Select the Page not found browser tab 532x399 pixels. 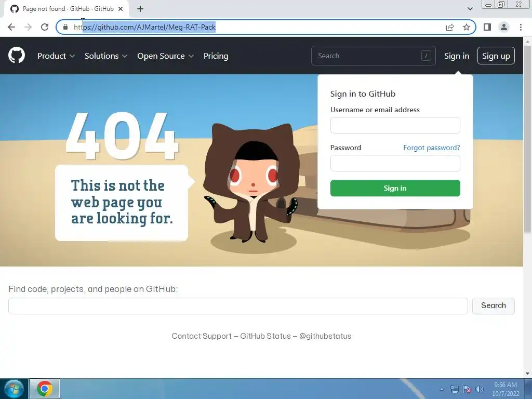tap(66, 9)
